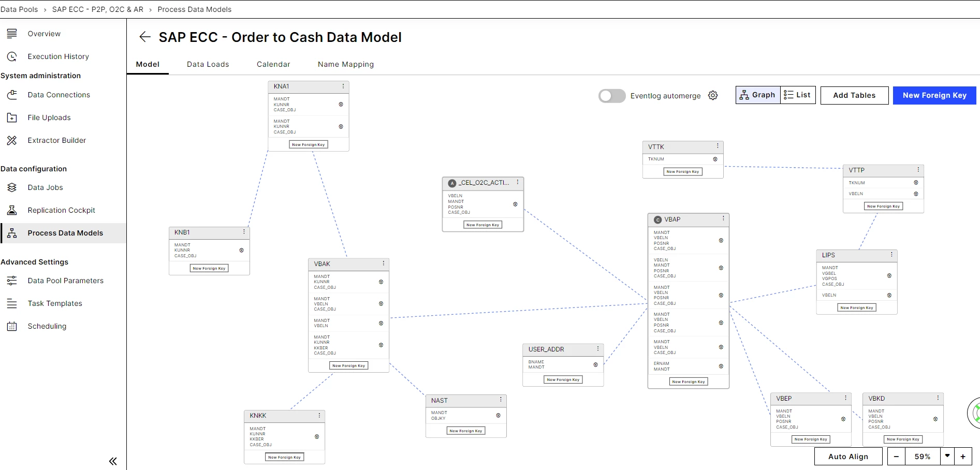
Task: Collapse the sidebar with double chevron
Action: click(113, 461)
